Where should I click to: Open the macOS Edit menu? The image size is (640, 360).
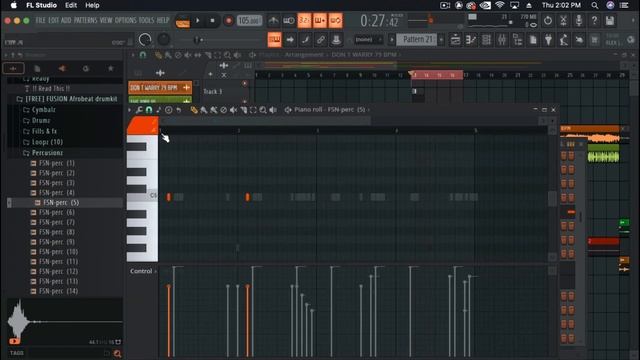pyautogui.click(x=71, y=5)
